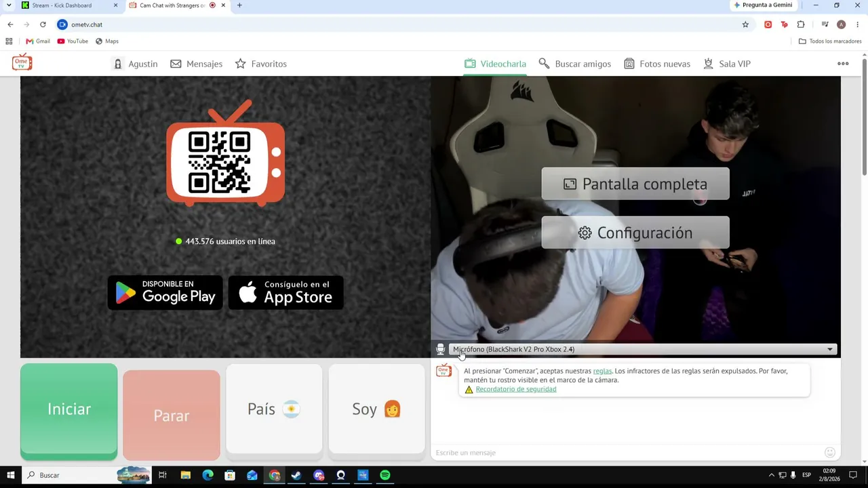
Task: Open Task View from the taskbar
Action: [x=163, y=475]
